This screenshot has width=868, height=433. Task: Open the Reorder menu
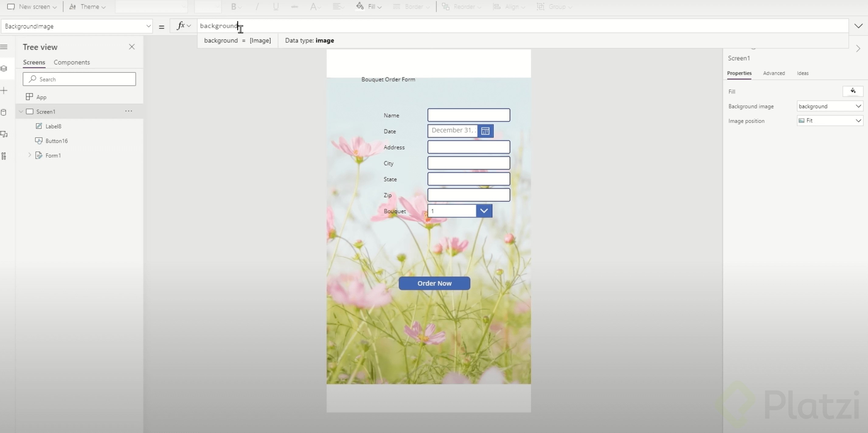[461, 7]
